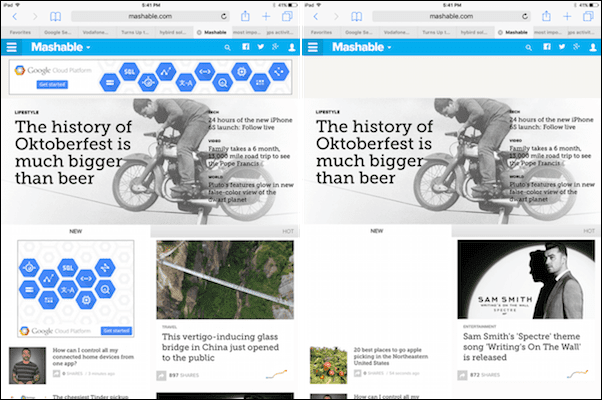Click share icon beside 872 shares

(x=462, y=375)
